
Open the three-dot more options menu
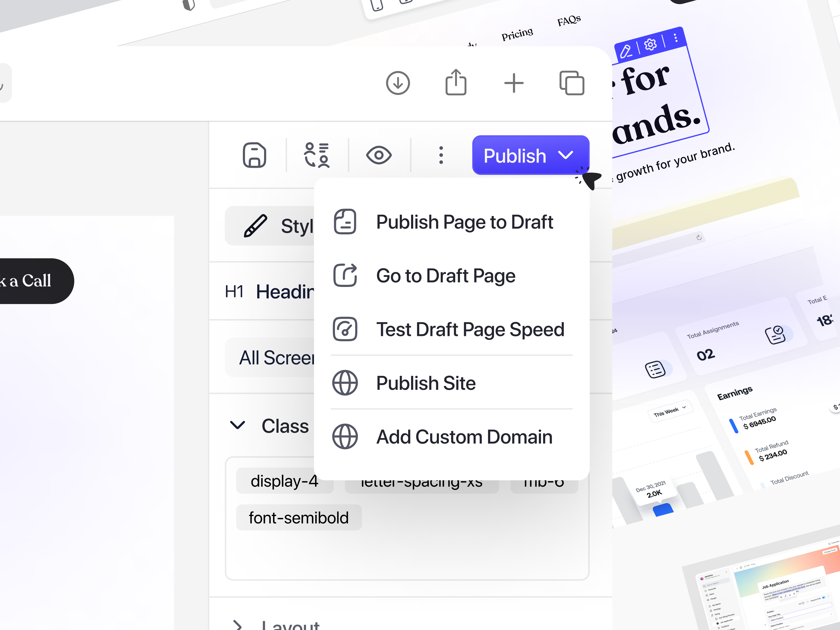tap(441, 155)
